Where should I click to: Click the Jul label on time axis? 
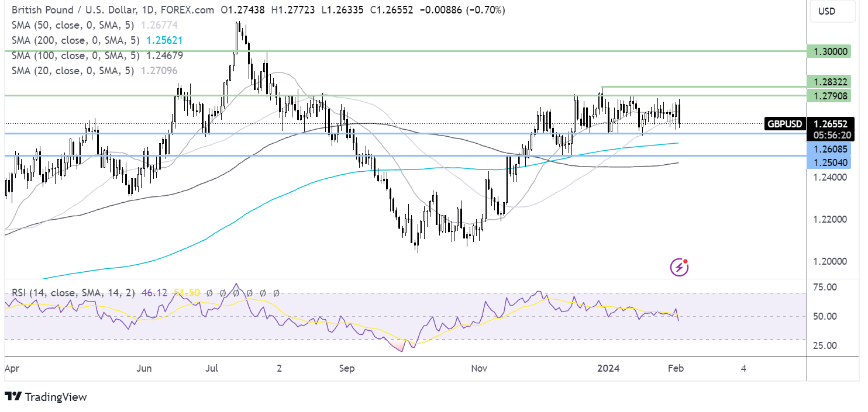(213, 368)
